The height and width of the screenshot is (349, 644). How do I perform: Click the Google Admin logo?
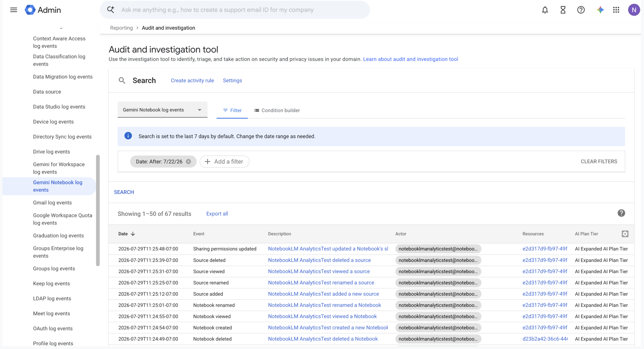point(43,10)
